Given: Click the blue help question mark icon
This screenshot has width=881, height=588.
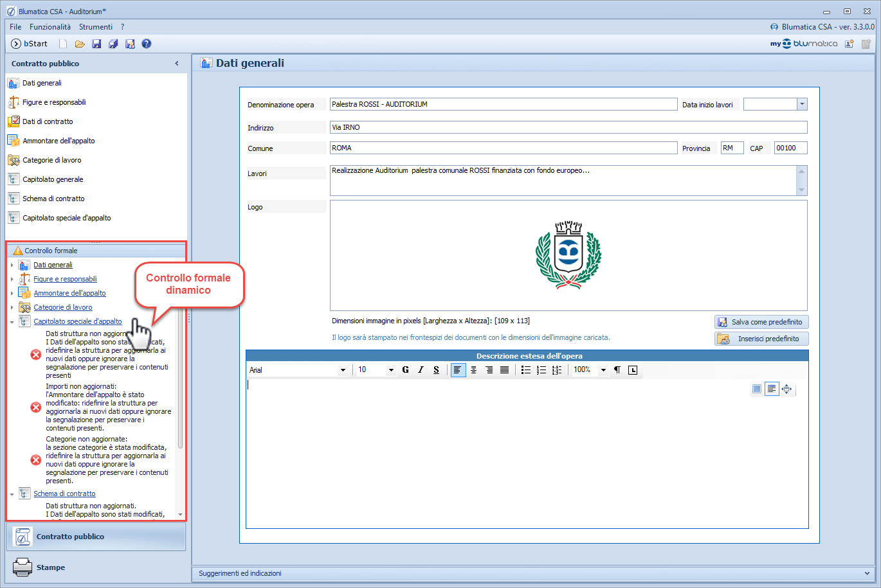Looking at the screenshot, I should pos(146,44).
